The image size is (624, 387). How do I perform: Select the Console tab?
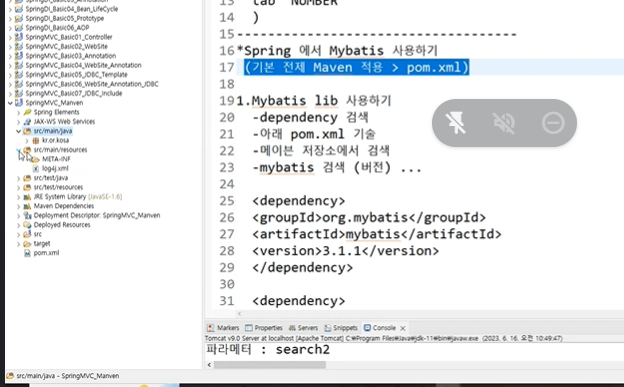(380, 328)
